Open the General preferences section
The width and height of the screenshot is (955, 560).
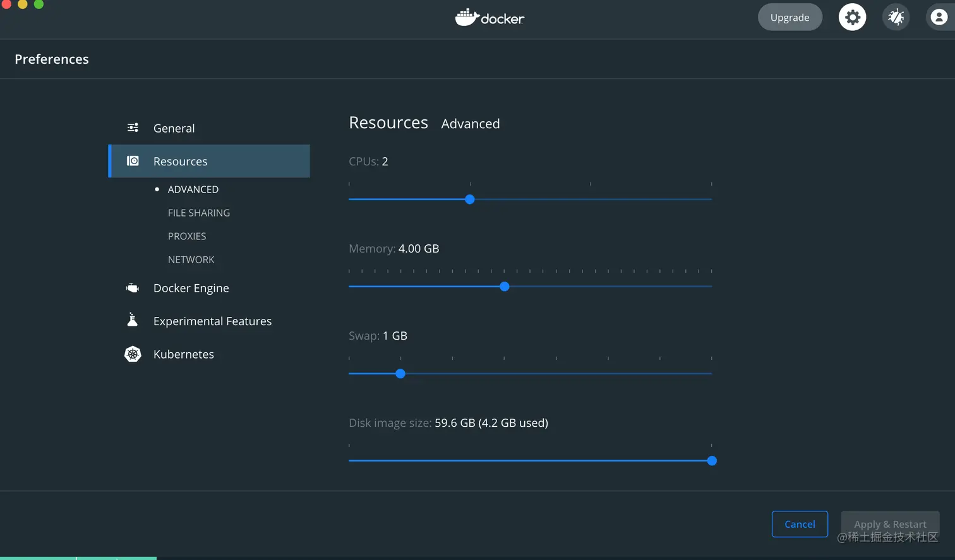pyautogui.click(x=209, y=128)
